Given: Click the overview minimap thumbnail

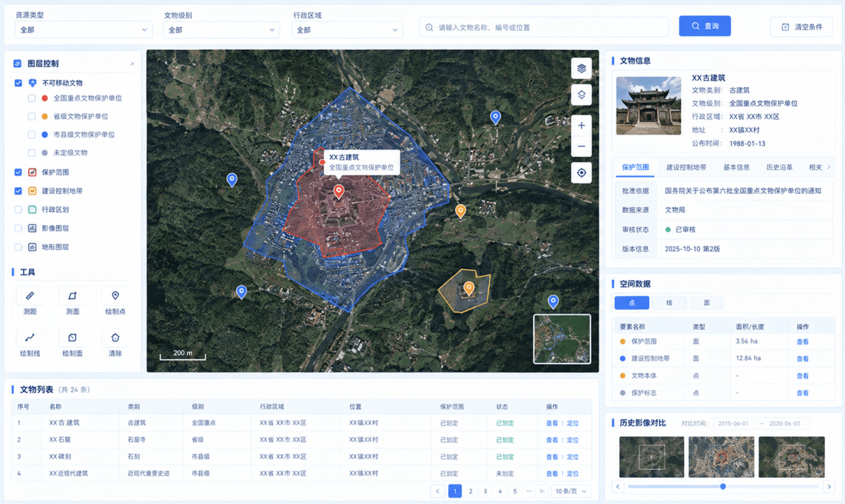Looking at the screenshot, I should (562, 339).
